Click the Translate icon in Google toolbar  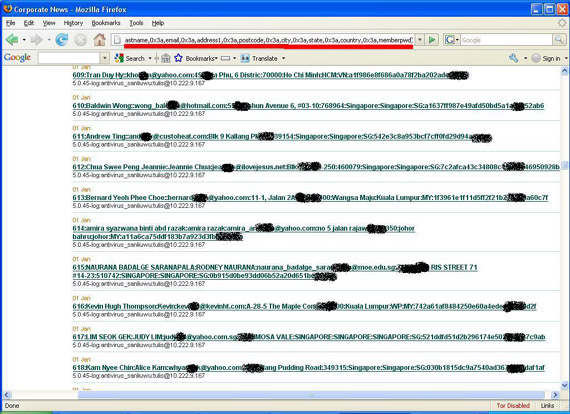[245, 58]
